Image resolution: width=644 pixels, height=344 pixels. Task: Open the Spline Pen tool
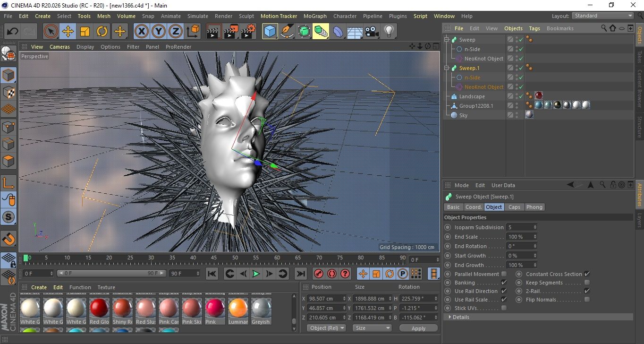[x=287, y=32]
